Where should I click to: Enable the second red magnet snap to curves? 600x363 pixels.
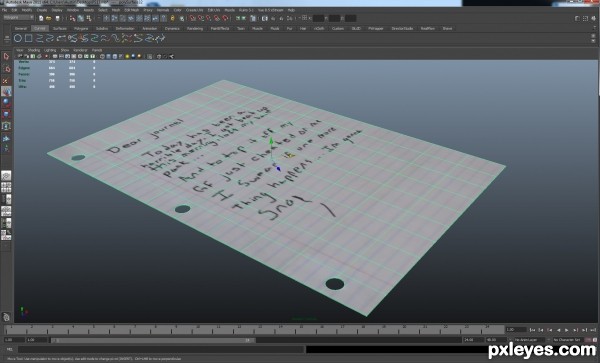201,18
